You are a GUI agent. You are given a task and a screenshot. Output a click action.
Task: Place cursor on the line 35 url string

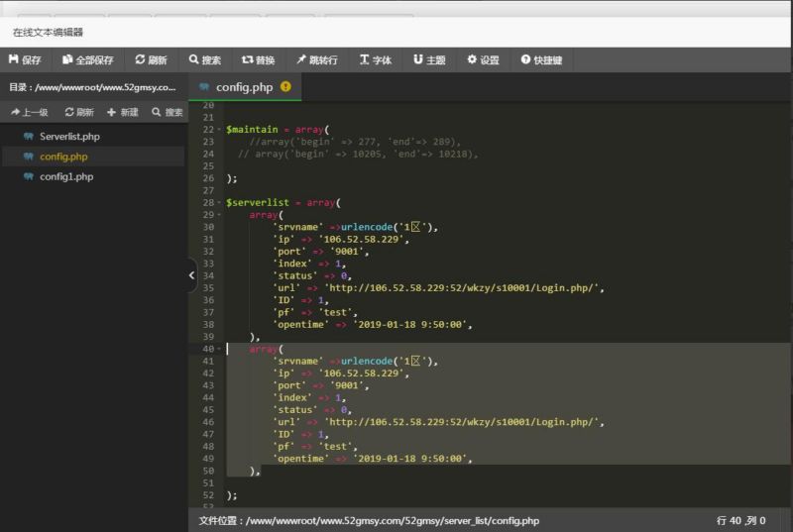pyautogui.click(x=462, y=288)
